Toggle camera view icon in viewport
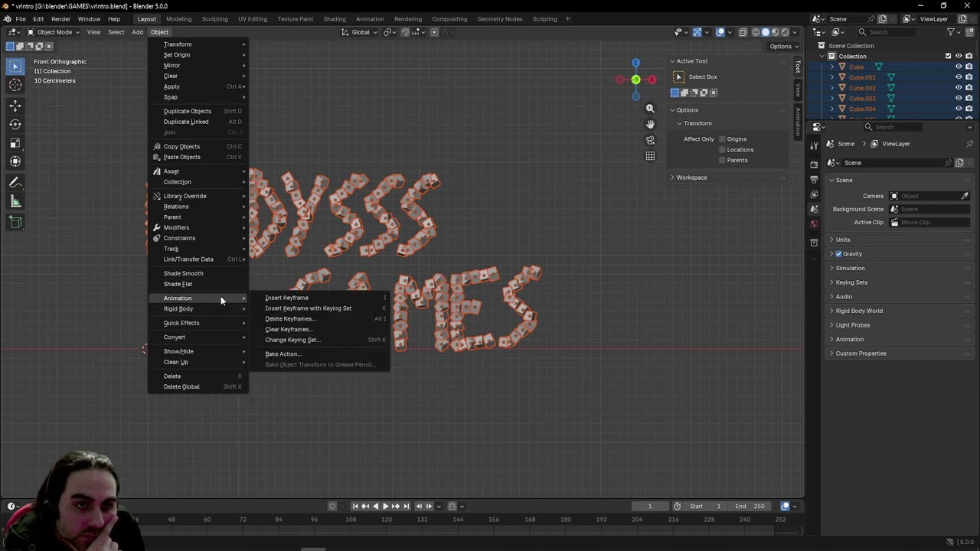The image size is (980, 551). [x=650, y=140]
